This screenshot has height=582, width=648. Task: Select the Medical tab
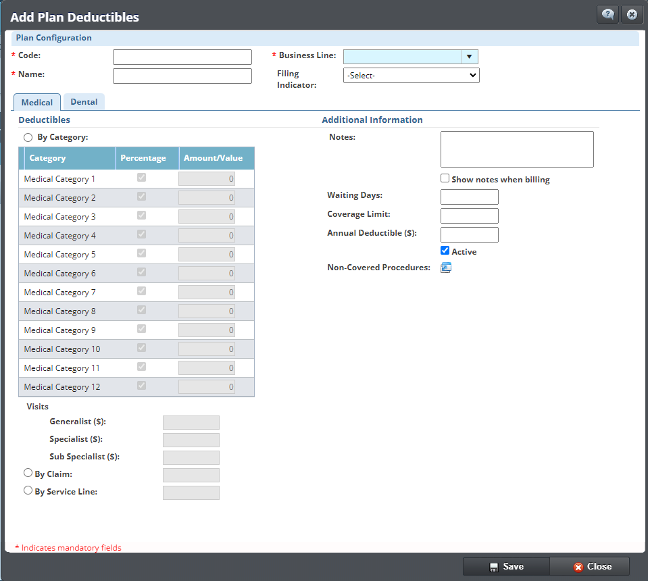pos(37,101)
